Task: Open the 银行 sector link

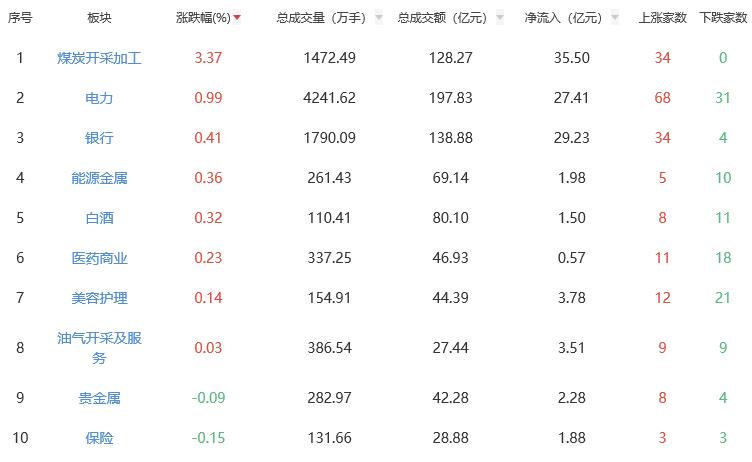Action: coord(99,138)
